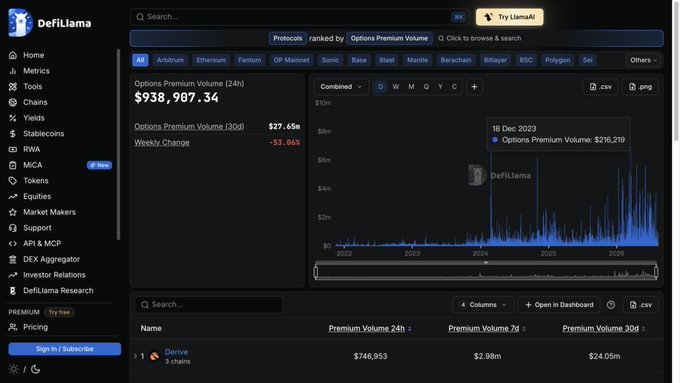The width and height of the screenshot is (680, 383).
Task: Click right handle of chart range slider
Action: (x=656, y=272)
